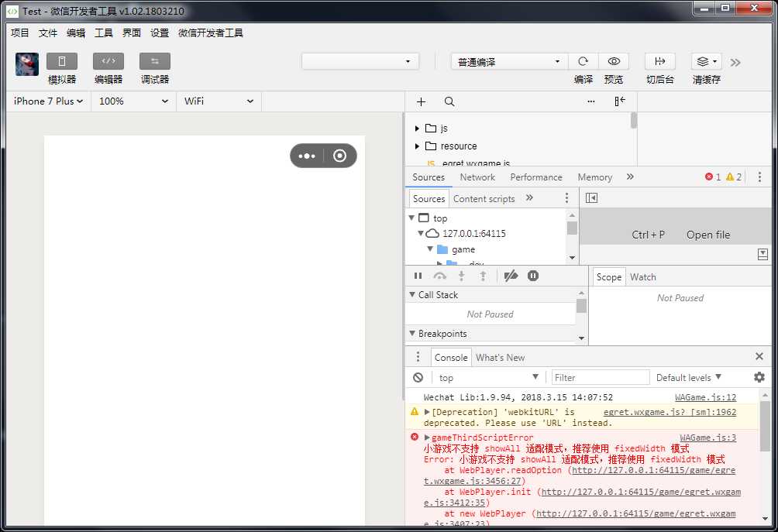The height and width of the screenshot is (532, 778).
Task: Open the simulator capsule menu dots
Action: coord(307,156)
